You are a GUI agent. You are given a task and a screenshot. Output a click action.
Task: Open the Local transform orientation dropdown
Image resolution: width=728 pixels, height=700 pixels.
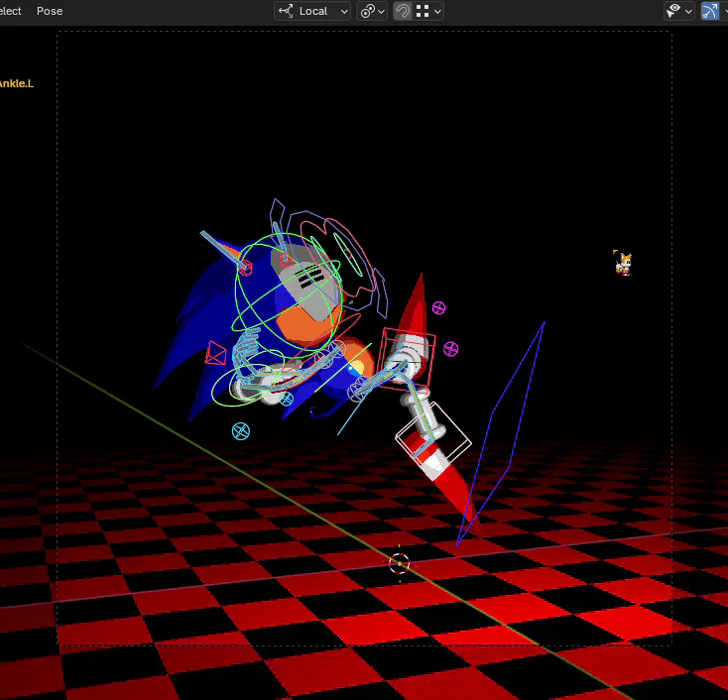312,11
